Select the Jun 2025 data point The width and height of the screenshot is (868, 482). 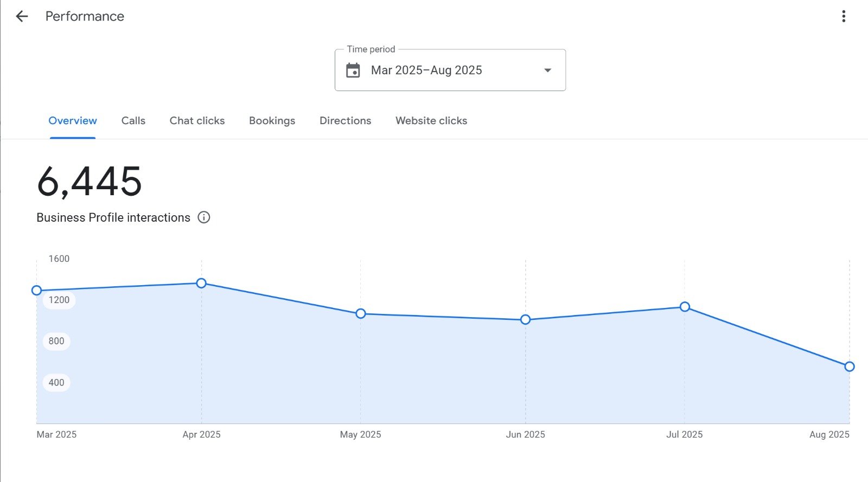click(525, 320)
